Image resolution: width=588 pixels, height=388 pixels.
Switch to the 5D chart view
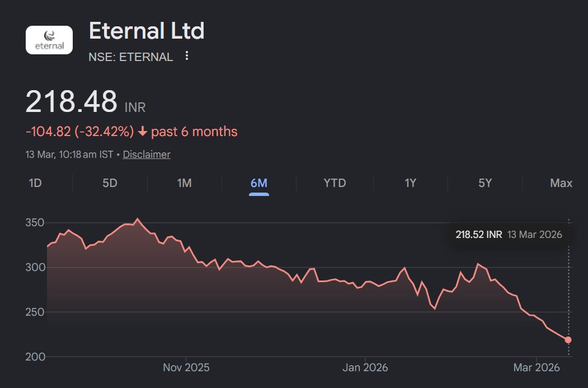click(x=109, y=183)
